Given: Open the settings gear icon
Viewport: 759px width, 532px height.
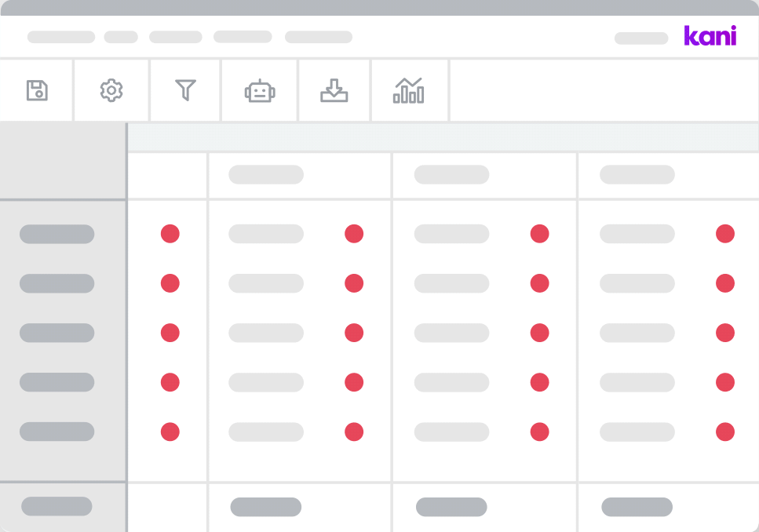Looking at the screenshot, I should pyautogui.click(x=111, y=90).
